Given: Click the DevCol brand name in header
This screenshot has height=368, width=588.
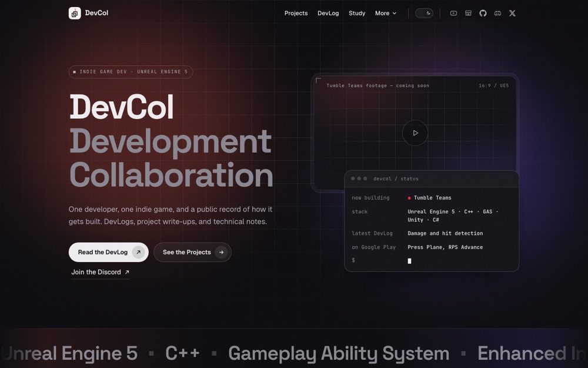Looking at the screenshot, I should pyautogui.click(x=96, y=13).
